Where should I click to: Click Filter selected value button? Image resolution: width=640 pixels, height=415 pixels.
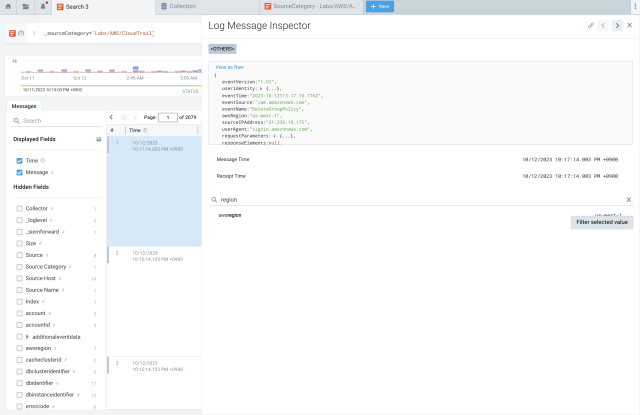point(602,222)
